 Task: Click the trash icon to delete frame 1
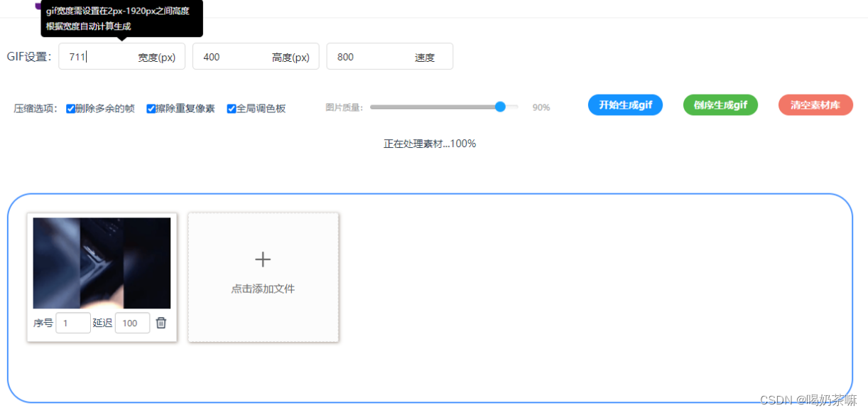pos(161,323)
